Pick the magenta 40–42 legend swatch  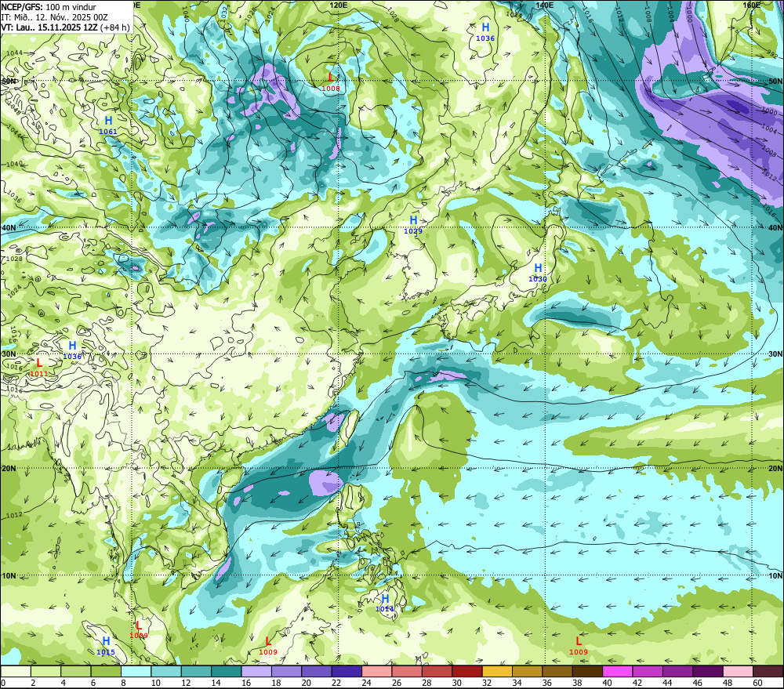[618, 672]
